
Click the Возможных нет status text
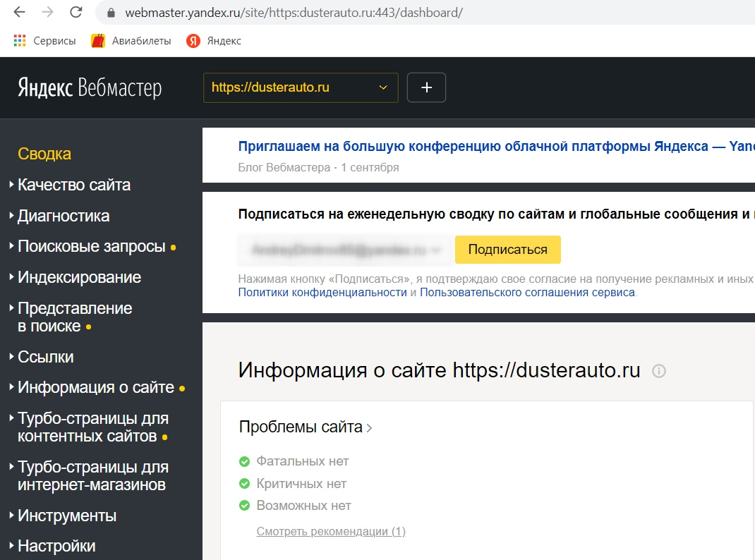pos(304,506)
